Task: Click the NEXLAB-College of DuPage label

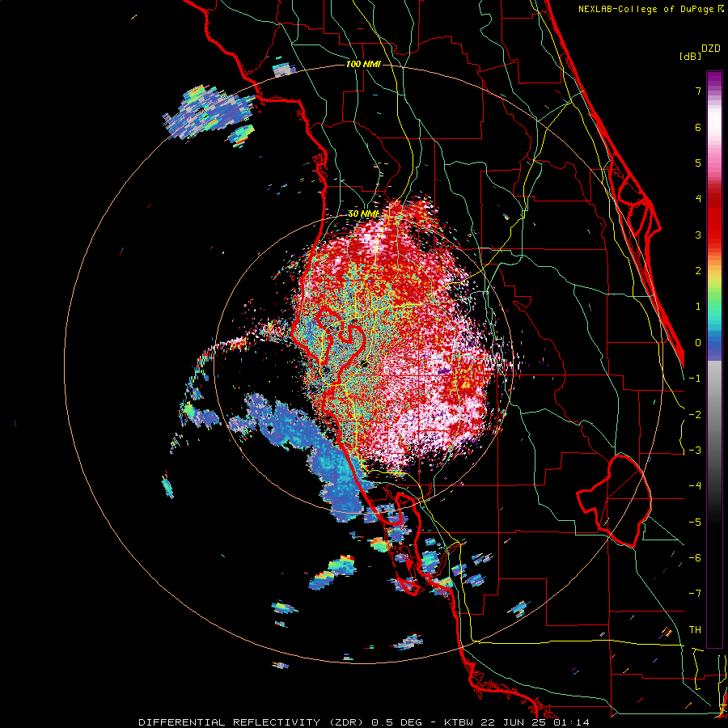Action: (645, 9)
